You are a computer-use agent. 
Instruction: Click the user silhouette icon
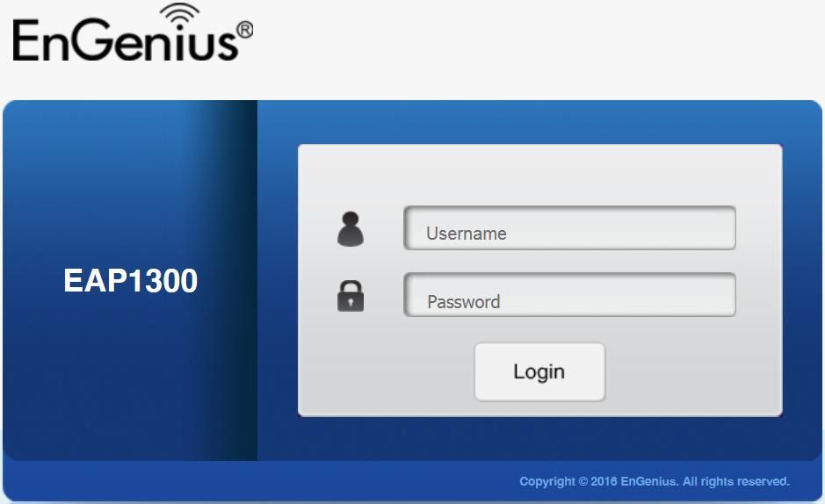coord(351,229)
